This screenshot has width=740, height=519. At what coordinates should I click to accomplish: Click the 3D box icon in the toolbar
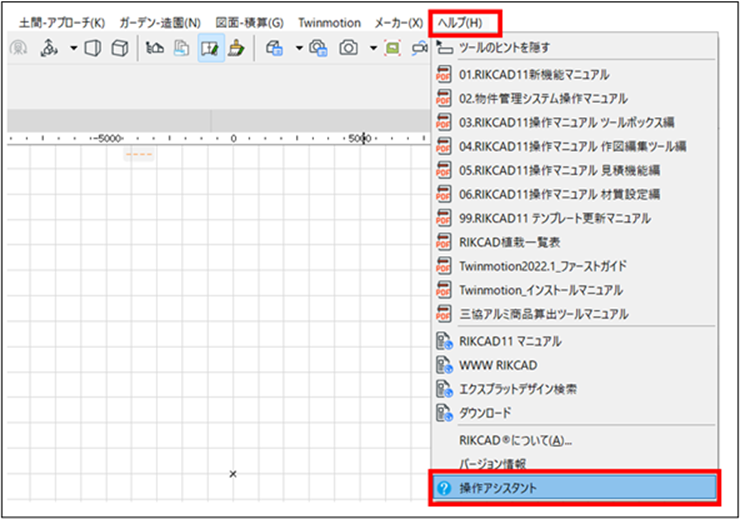coord(120,48)
